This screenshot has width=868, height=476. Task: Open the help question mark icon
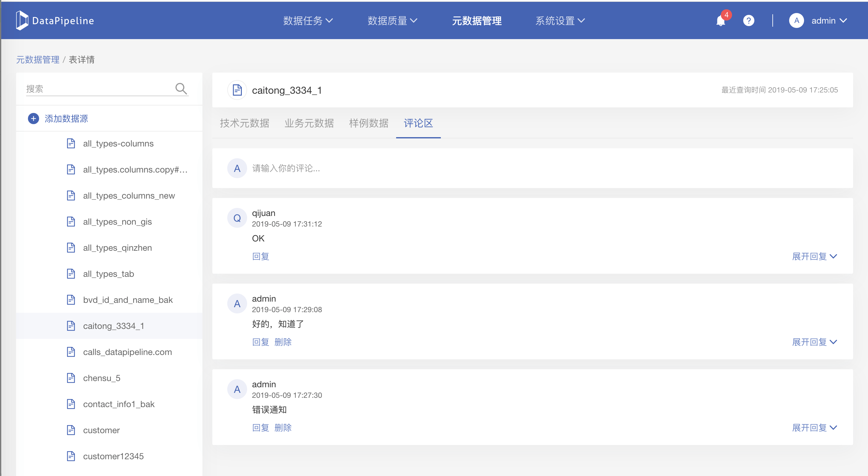[748, 21]
